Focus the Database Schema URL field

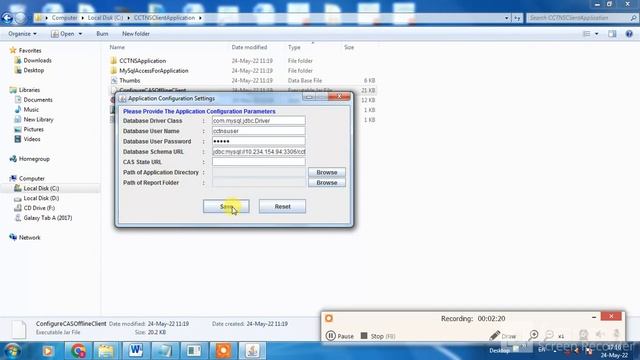258,151
